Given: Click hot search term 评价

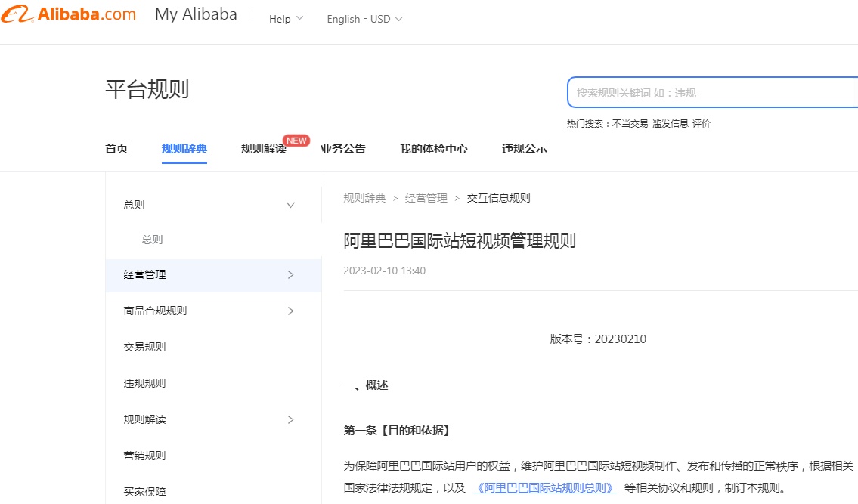Looking at the screenshot, I should (701, 124).
